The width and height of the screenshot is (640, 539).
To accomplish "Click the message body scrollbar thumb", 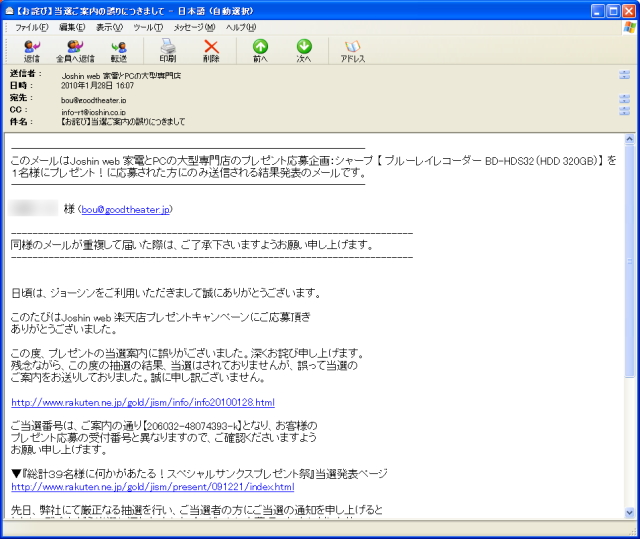I will (x=629, y=261).
